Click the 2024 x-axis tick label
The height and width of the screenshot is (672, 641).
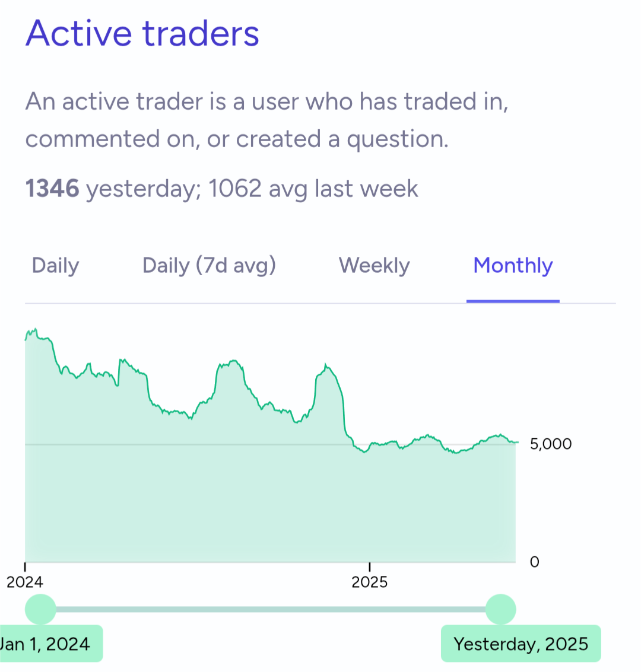(25, 582)
